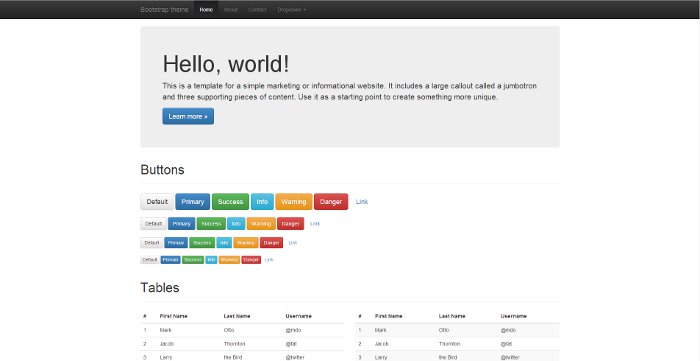Click the extra-small Info button
Screen dimensions: 700x361
(x=211, y=260)
